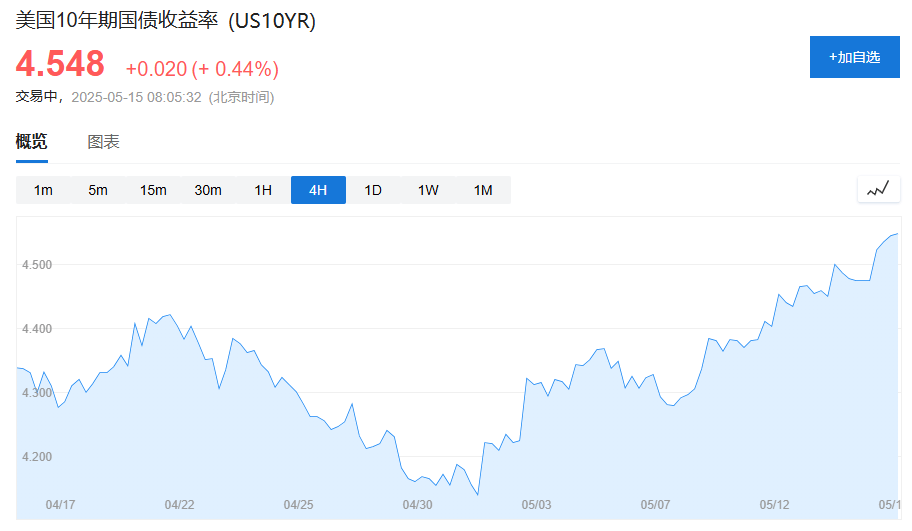This screenshot has height=531, width=912.
Task: Choose the 30m interval
Action: point(208,190)
